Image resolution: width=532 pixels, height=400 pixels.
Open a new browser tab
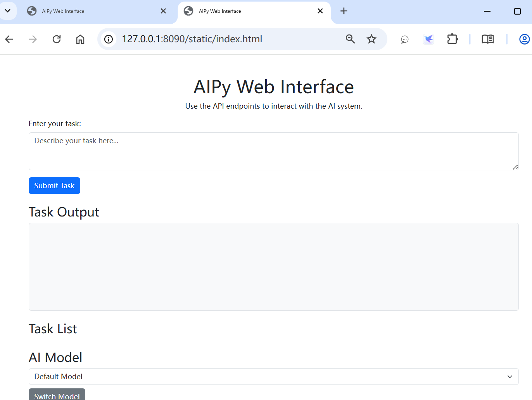(344, 11)
